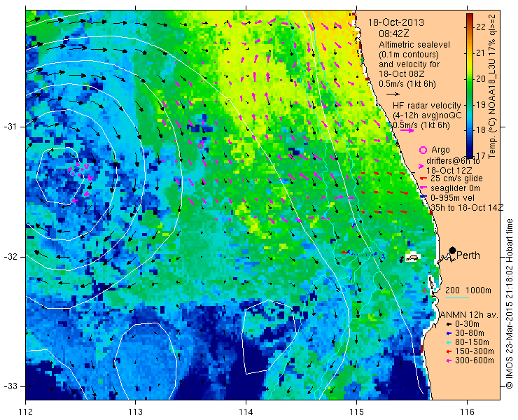
Task: Click the 80-150m cyan arrow legend marker
Action: tap(449, 342)
